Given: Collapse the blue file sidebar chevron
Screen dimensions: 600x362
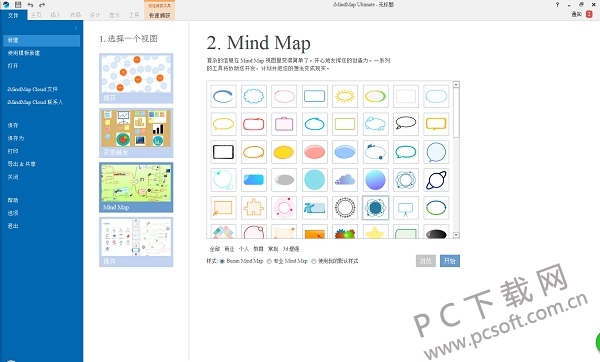Looking at the screenshot, I should click(76, 28).
